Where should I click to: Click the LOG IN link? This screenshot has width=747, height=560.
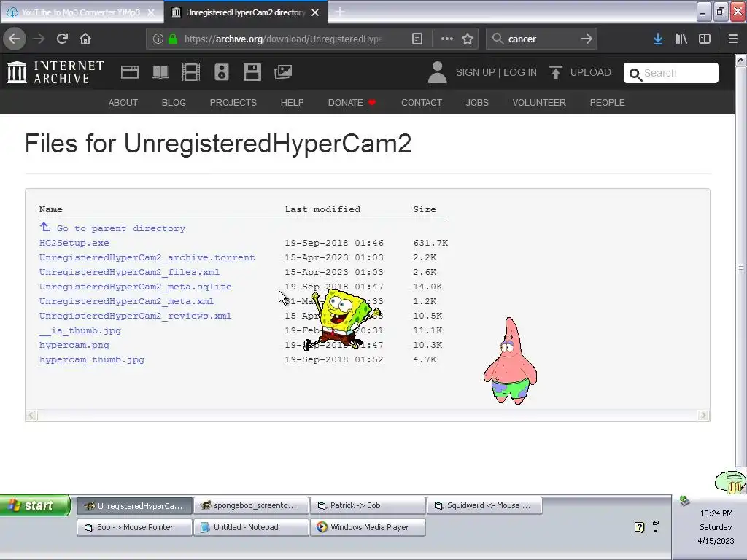coord(519,72)
